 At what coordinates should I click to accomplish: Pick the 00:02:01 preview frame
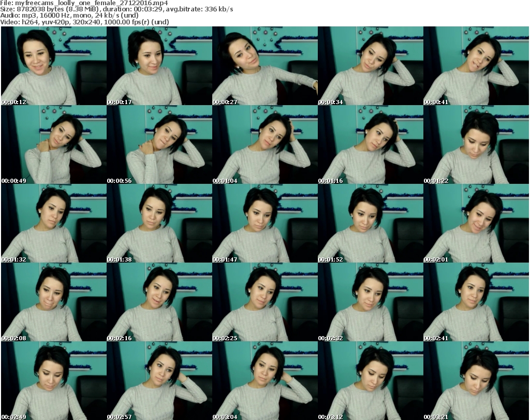(476, 223)
